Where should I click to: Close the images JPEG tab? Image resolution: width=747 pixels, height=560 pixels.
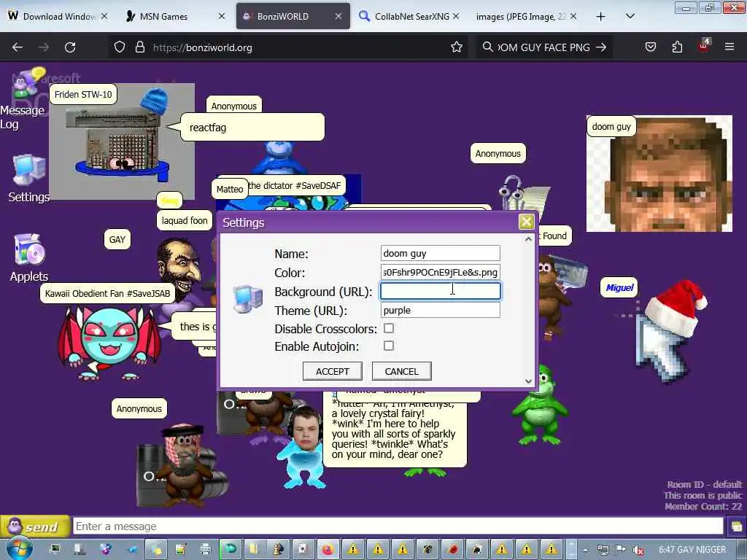[x=573, y=16]
